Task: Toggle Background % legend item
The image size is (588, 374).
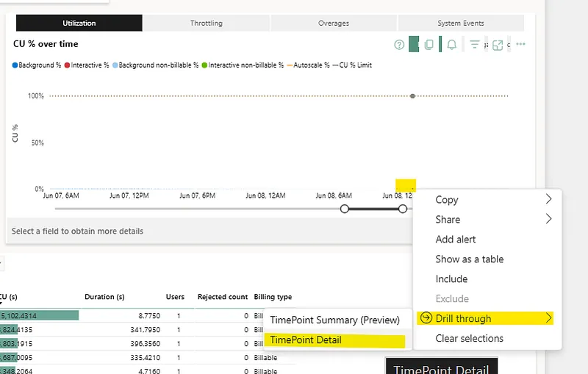Action: pos(36,65)
